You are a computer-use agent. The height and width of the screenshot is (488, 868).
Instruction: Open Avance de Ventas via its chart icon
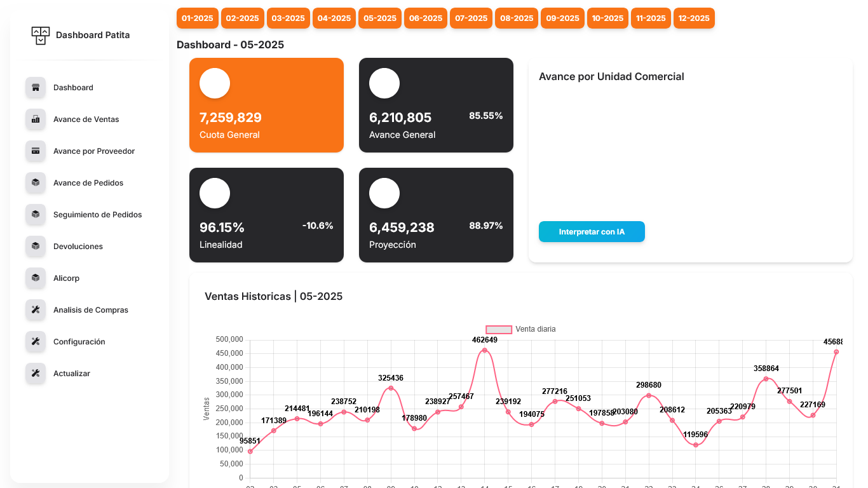coord(35,119)
